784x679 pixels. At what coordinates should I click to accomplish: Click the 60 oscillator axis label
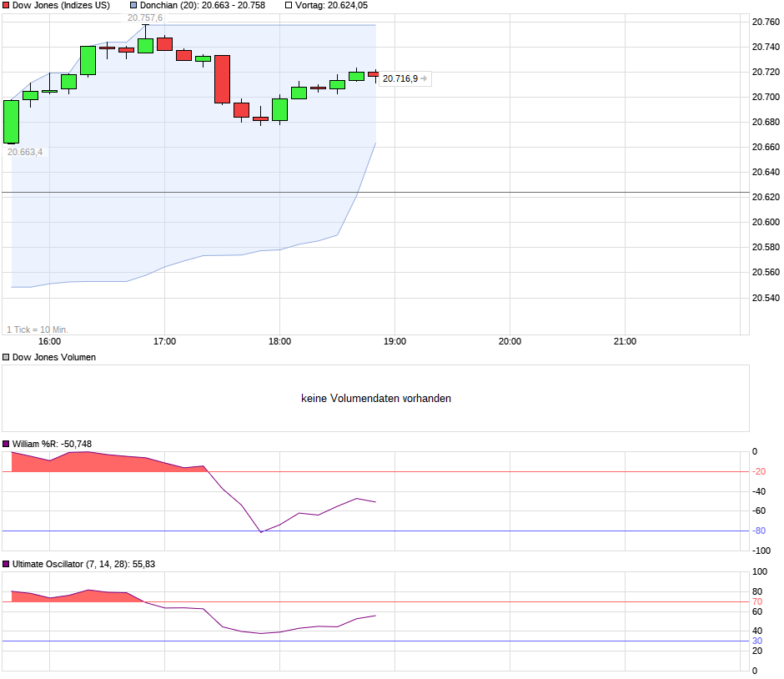(x=757, y=611)
